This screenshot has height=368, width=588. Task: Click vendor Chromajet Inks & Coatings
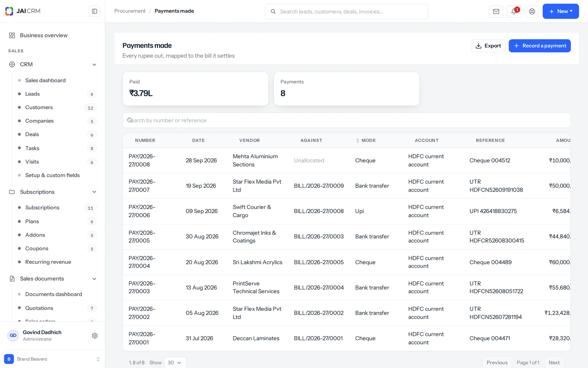point(254,237)
